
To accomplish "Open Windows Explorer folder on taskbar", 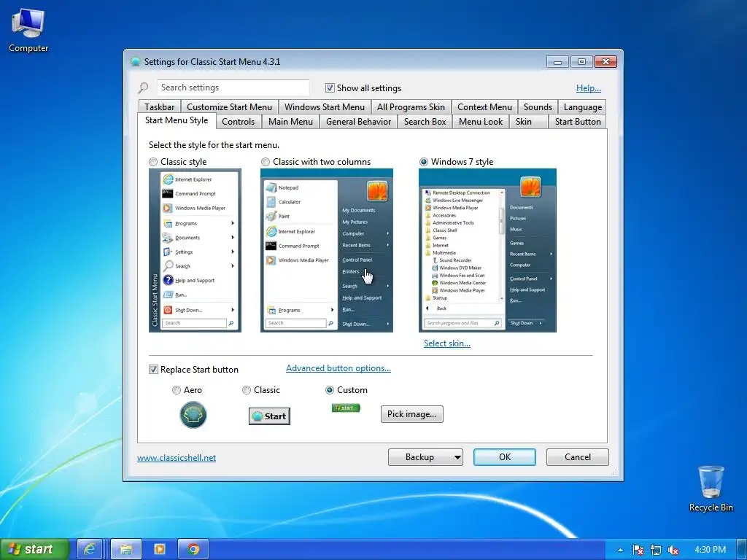I will [x=125, y=549].
